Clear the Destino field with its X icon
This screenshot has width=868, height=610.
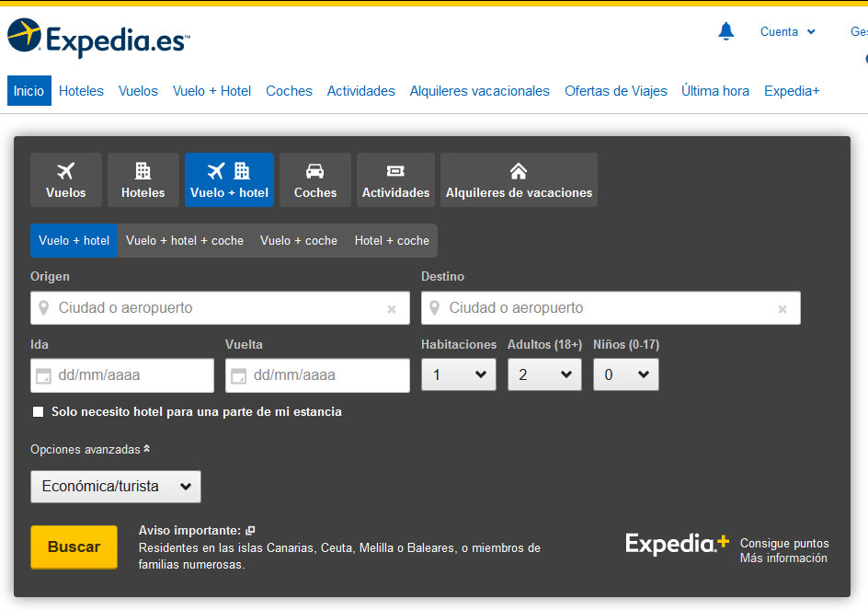tap(782, 309)
